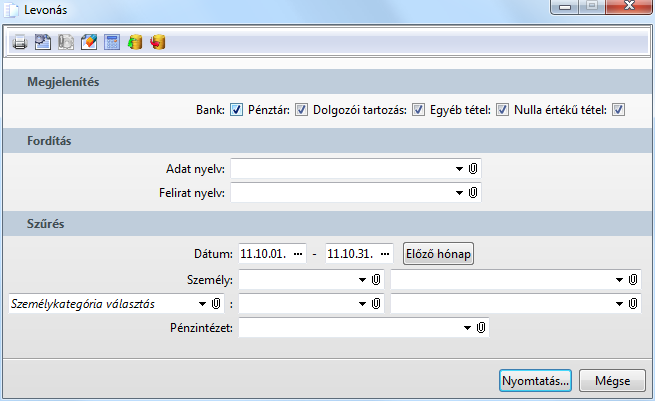655x401 pixels.
Task: Click the paperclip icon beside Adat nyelv
Action: [473, 169]
